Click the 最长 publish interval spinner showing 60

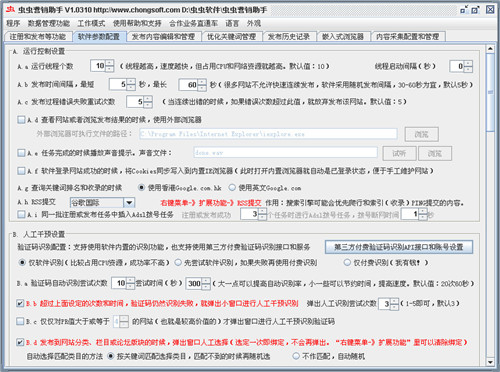tap(193, 85)
